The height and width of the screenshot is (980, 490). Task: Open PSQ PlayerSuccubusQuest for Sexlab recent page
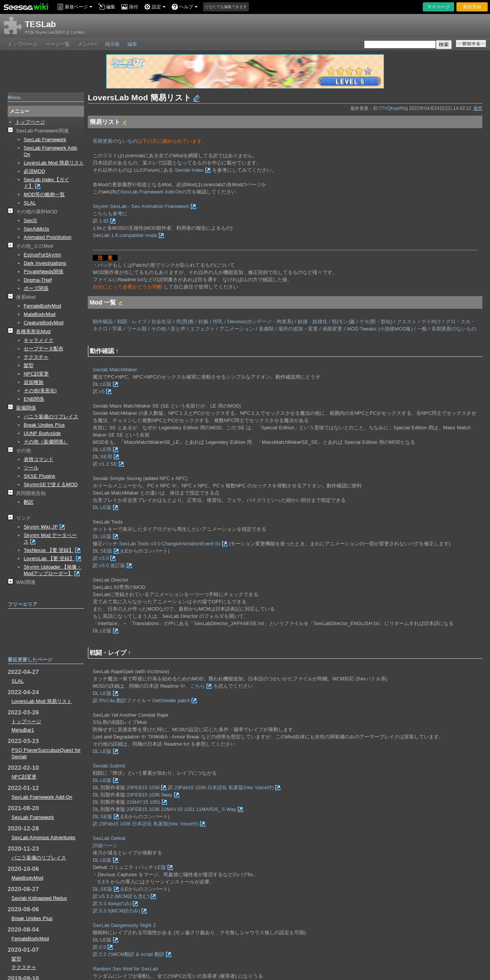(x=46, y=753)
